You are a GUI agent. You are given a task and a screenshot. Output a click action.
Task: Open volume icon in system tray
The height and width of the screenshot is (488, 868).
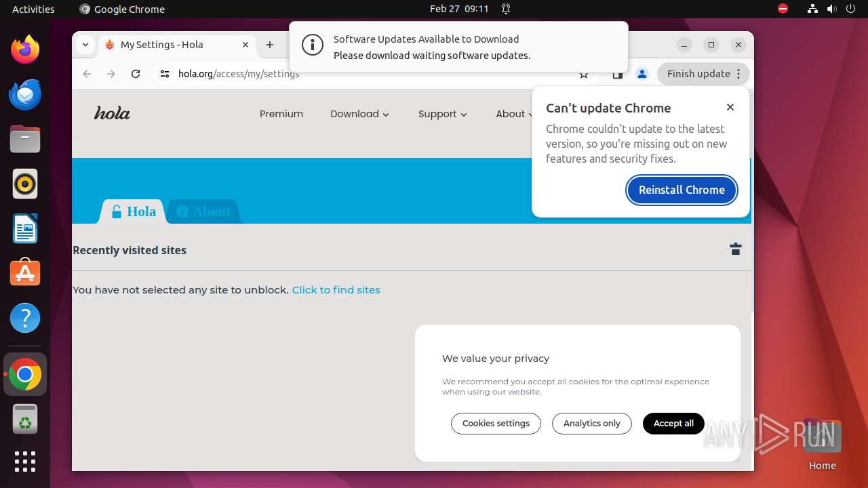(x=831, y=9)
